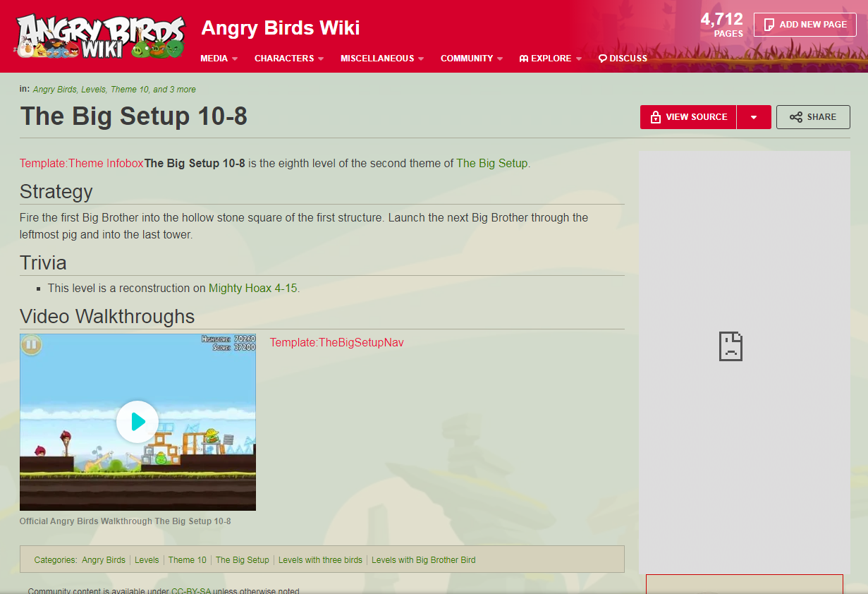Click the Angry Birds Wiki logo

99,36
